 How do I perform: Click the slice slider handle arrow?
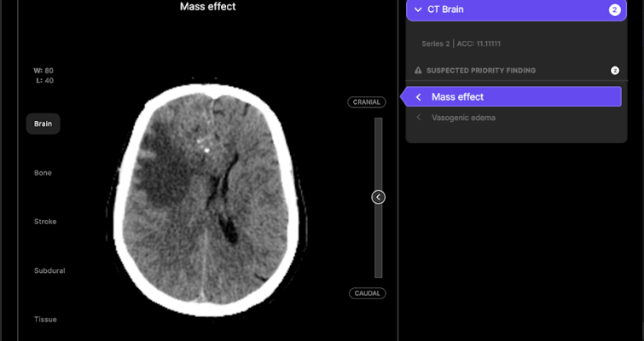pyautogui.click(x=378, y=198)
